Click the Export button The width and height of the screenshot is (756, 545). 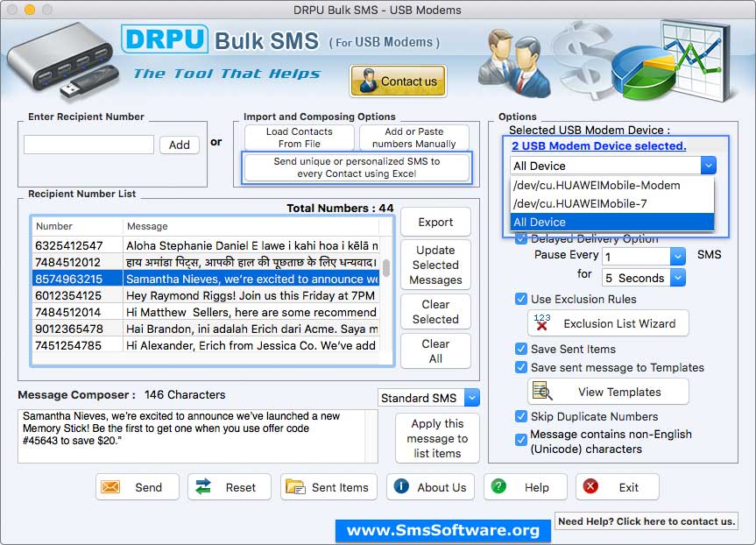pyautogui.click(x=435, y=222)
